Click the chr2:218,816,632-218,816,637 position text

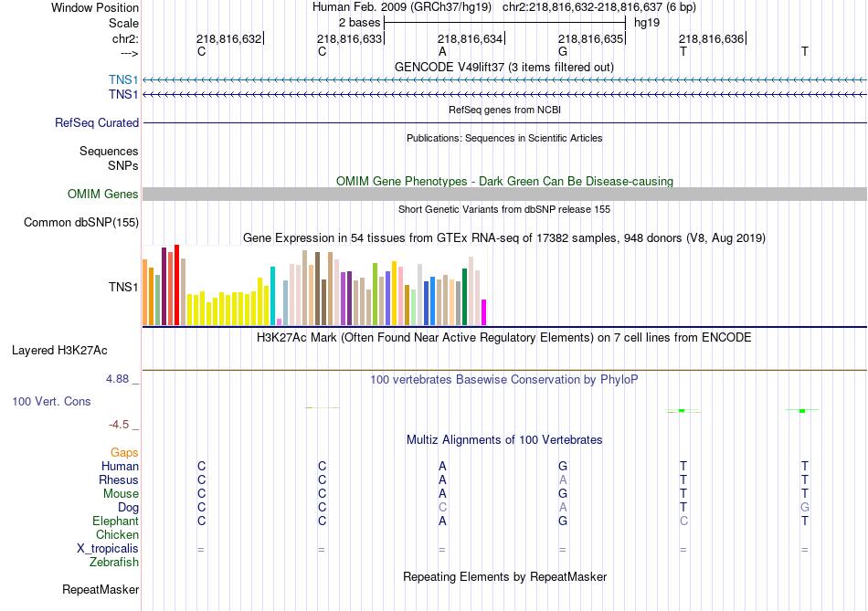pos(599,7)
